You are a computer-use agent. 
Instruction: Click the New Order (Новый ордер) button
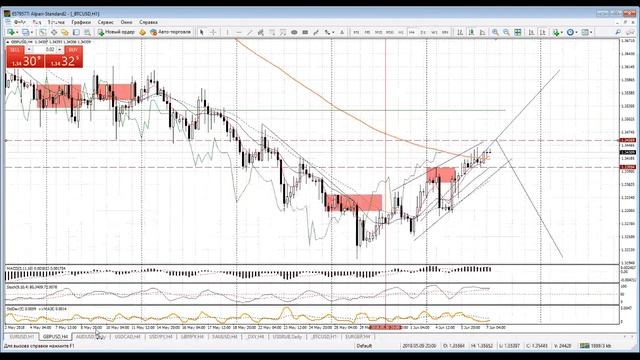pos(116,32)
